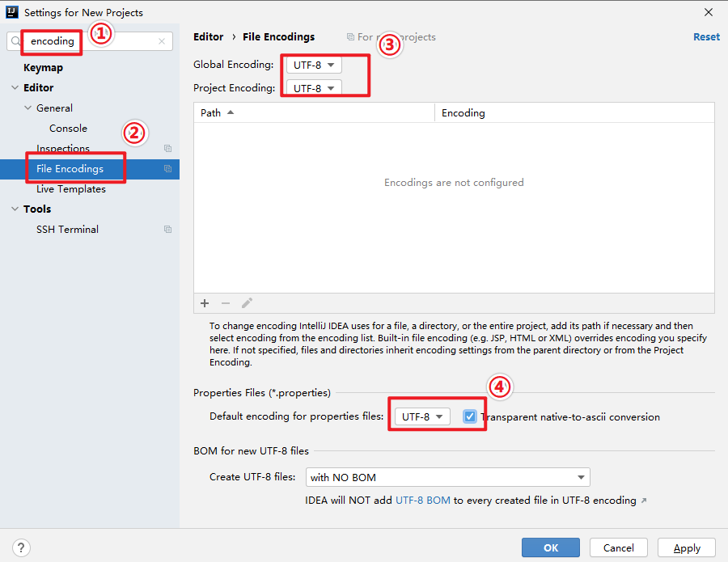Select Keymap in settings tree

pos(43,68)
